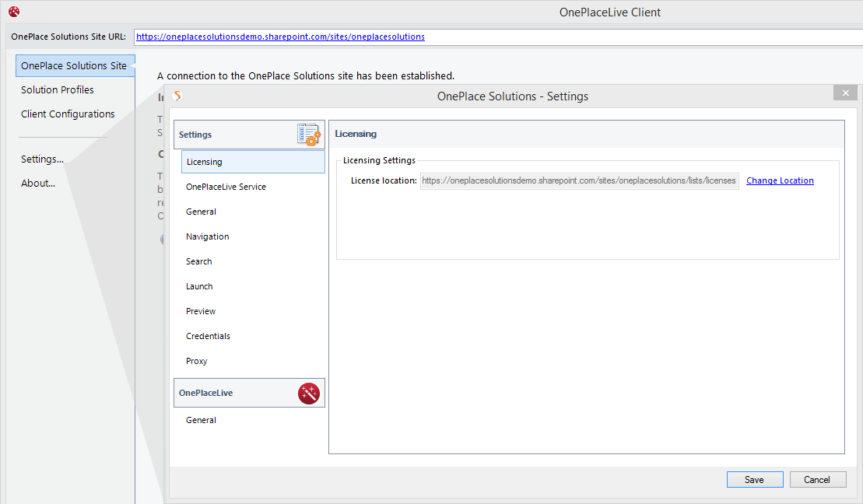
Task: Open OnePlaceLive Service settings
Action: click(226, 187)
